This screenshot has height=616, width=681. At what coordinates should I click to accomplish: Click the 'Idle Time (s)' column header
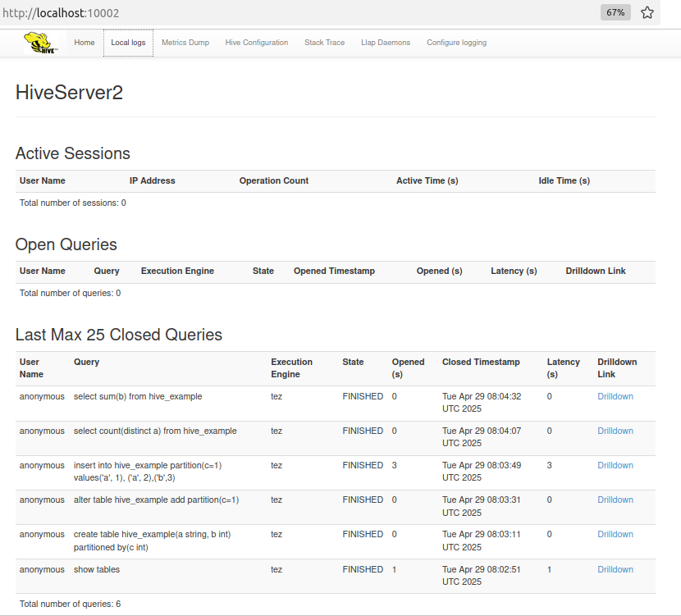[x=564, y=180]
